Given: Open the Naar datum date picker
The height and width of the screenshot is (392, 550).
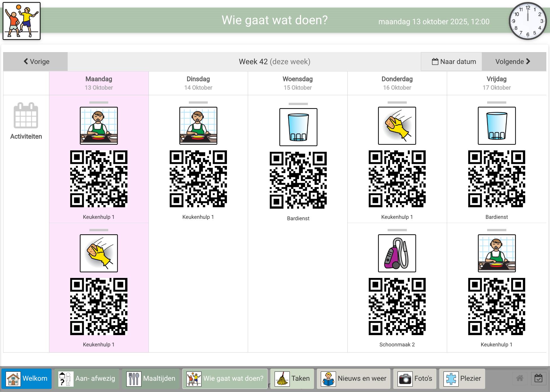Looking at the screenshot, I should pos(454,62).
